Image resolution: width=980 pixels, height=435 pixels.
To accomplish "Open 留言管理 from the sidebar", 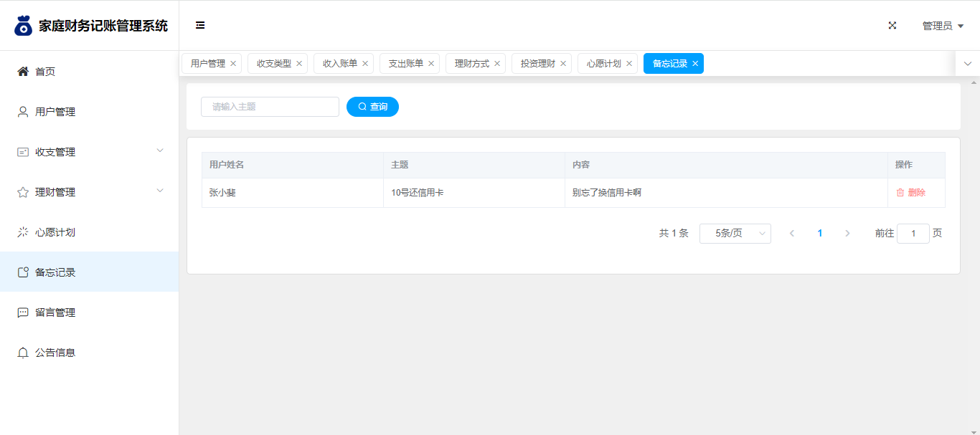I will click(55, 312).
